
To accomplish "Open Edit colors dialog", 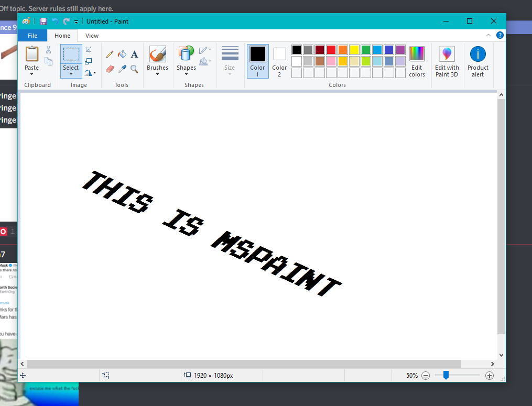I will [417, 61].
